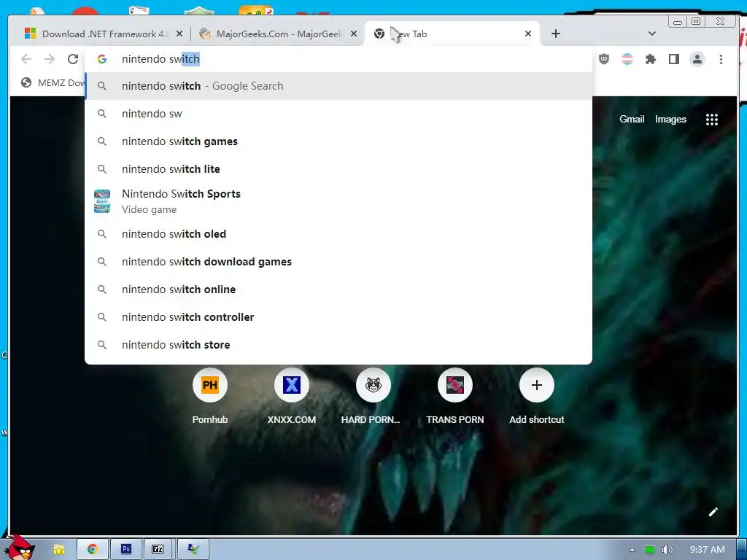The width and height of the screenshot is (747, 560).
Task: Choose the nintendo switch games suggestion
Action: click(338, 141)
